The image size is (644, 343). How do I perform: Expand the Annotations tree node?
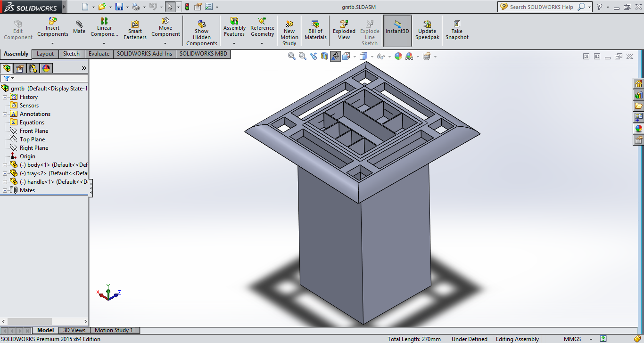[5, 114]
